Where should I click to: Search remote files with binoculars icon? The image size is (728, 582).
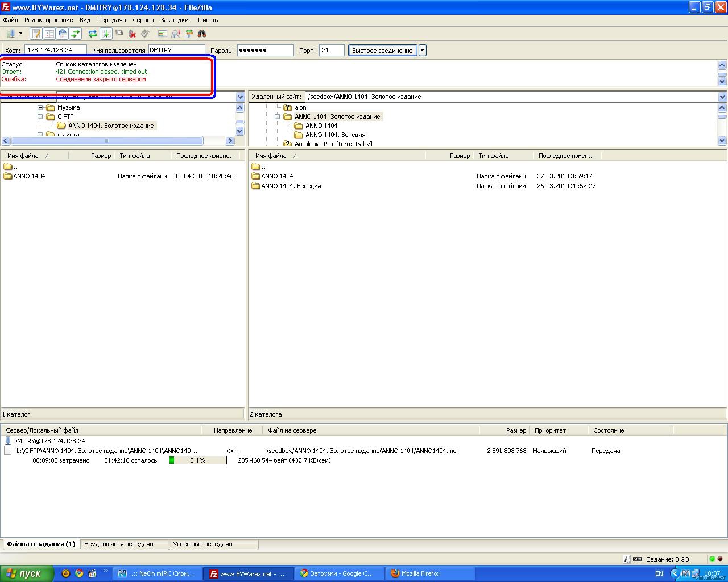[202, 34]
